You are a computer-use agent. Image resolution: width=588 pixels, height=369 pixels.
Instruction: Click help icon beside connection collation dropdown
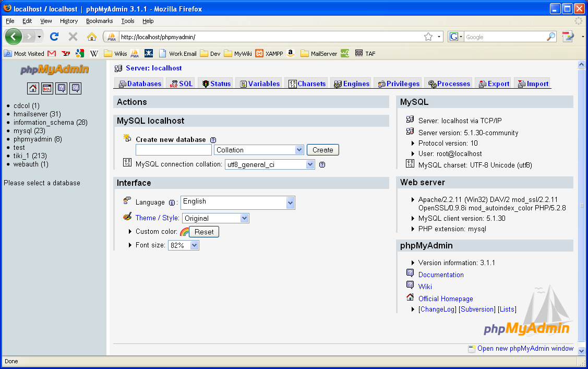[322, 164]
